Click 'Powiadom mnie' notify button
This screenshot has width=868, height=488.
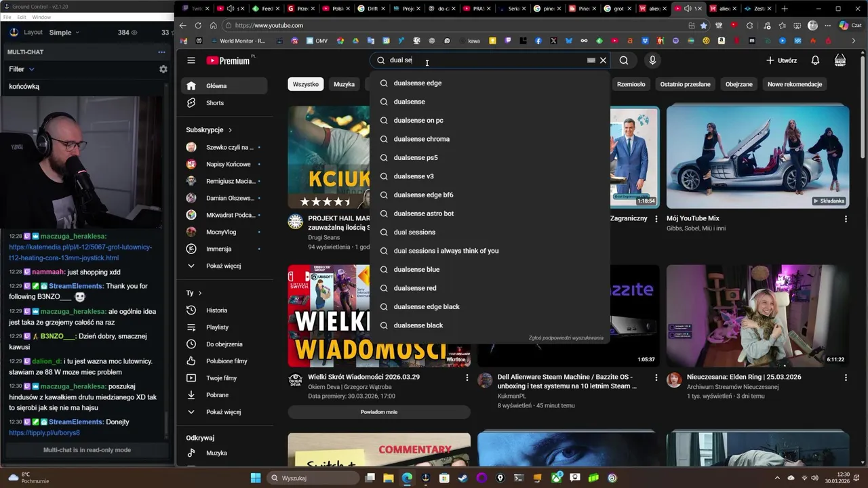(379, 412)
